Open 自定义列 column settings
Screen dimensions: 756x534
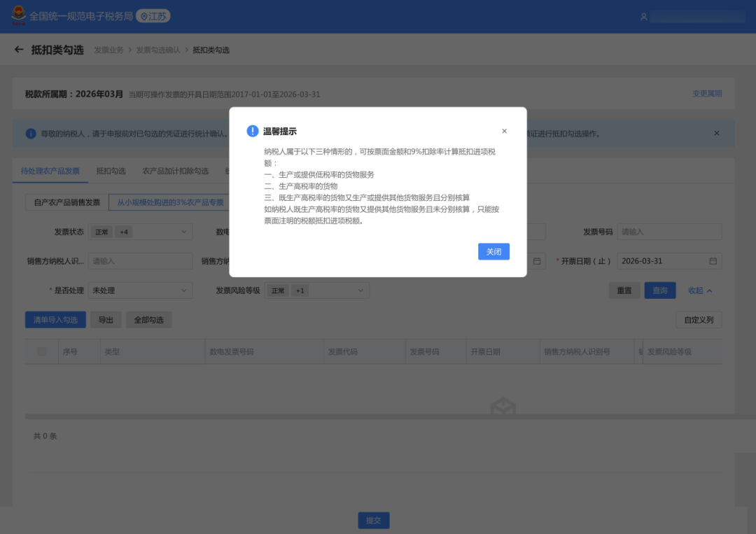click(x=699, y=320)
